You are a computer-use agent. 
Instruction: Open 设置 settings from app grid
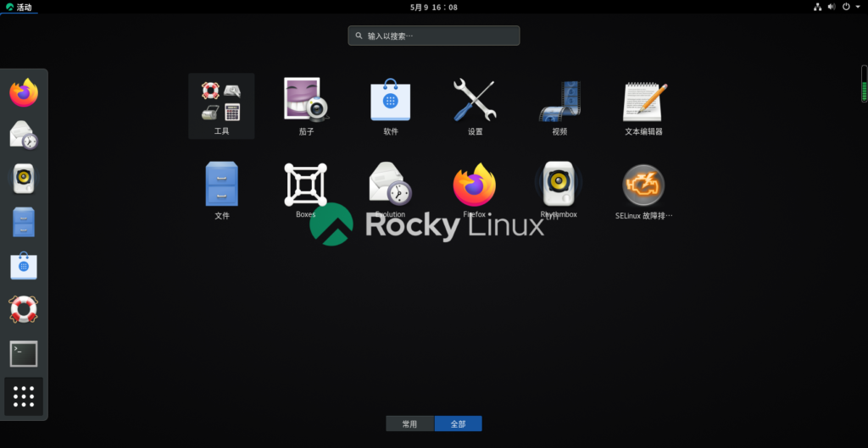click(475, 106)
